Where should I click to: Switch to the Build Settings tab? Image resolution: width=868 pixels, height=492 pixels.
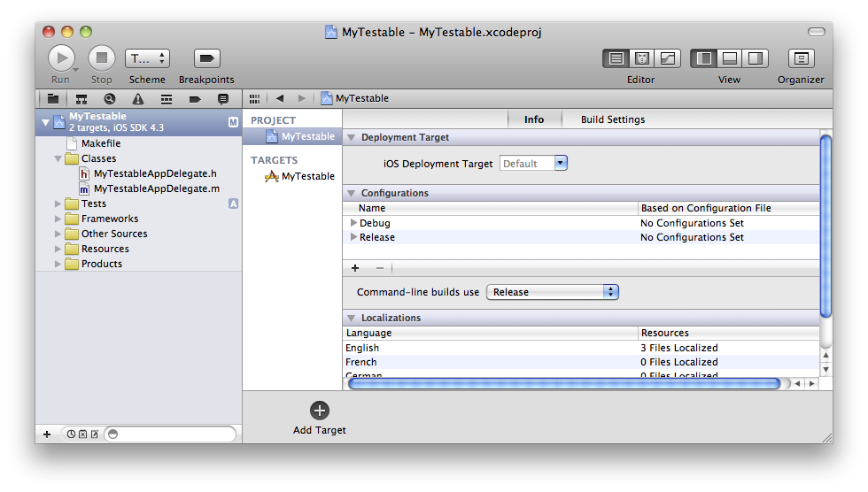[x=613, y=119]
